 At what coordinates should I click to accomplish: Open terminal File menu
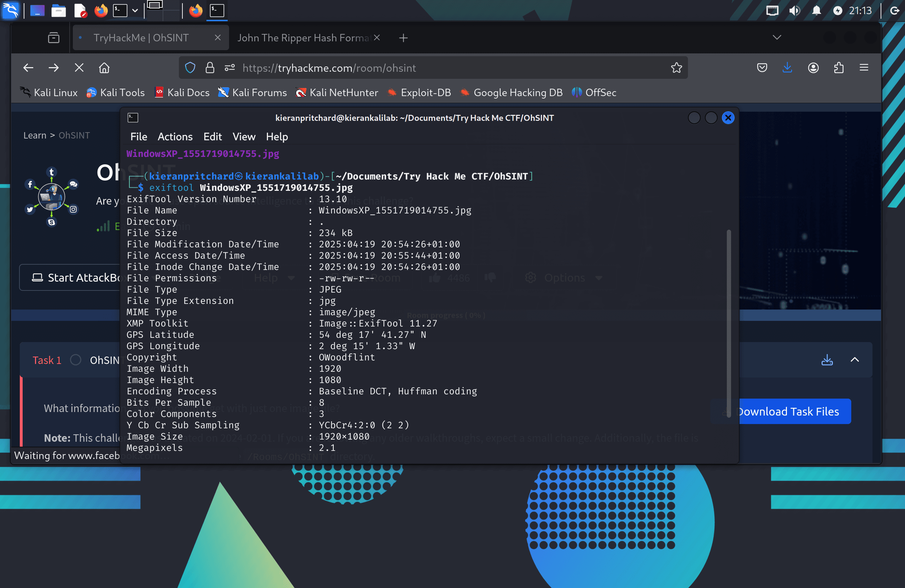tap(139, 136)
